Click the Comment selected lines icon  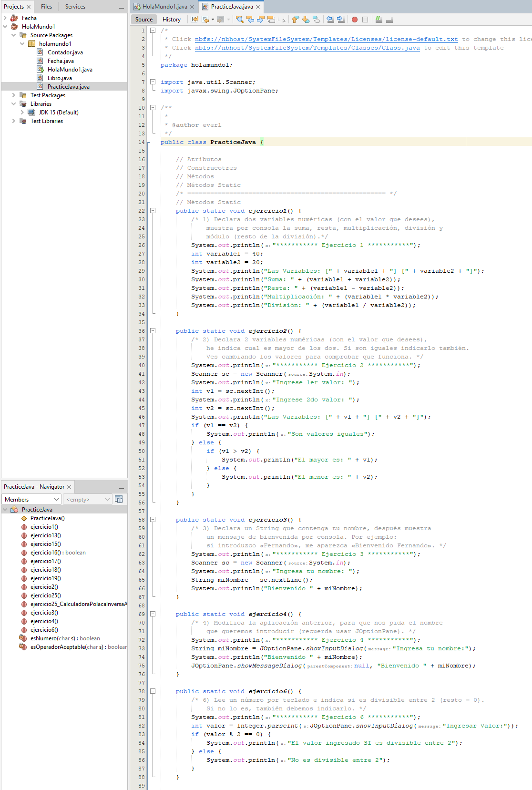pyautogui.click(x=379, y=20)
